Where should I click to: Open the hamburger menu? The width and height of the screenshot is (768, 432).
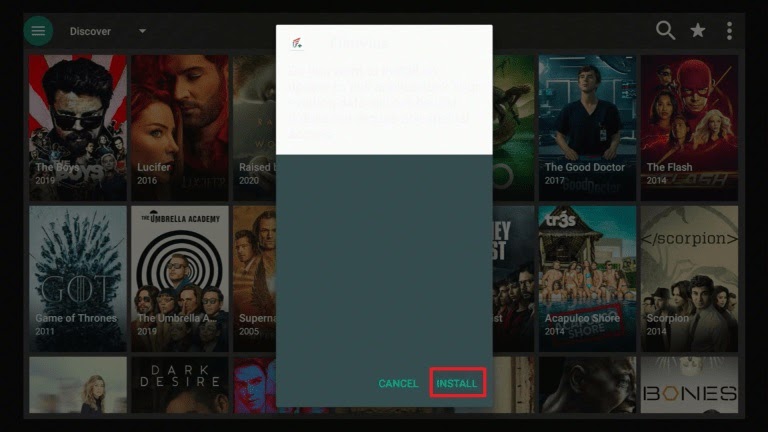[x=38, y=31]
